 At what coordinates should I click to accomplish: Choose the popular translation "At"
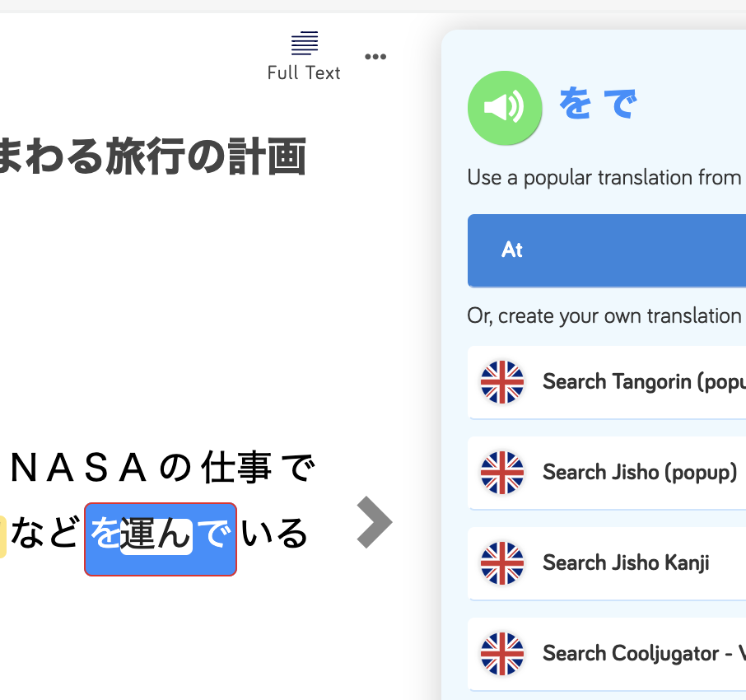(607, 250)
